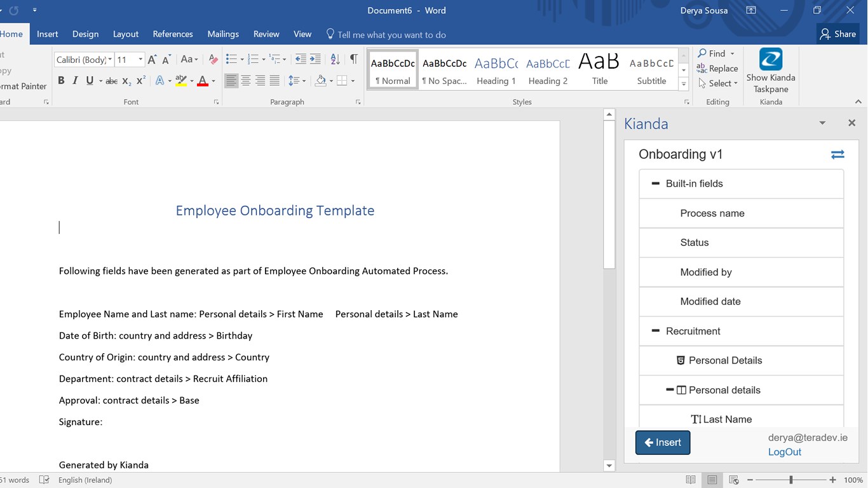Sort the selection with the A-Z icon

pyautogui.click(x=335, y=60)
